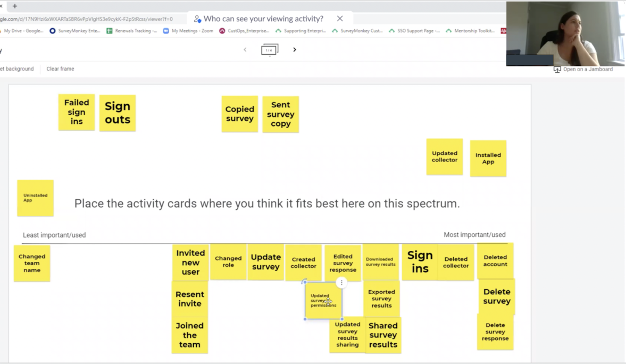
Task: Dismiss the viewing activity popup
Action: point(340,19)
